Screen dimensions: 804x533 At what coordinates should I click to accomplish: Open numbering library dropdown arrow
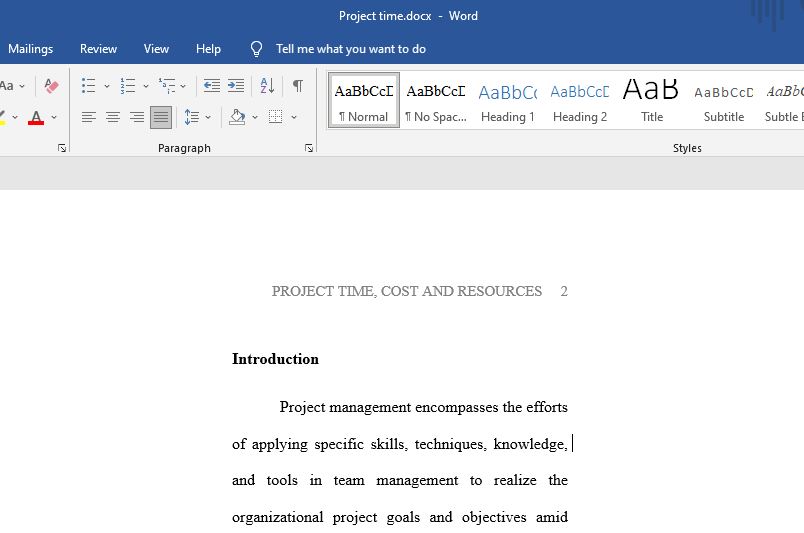[x=146, y=86]
